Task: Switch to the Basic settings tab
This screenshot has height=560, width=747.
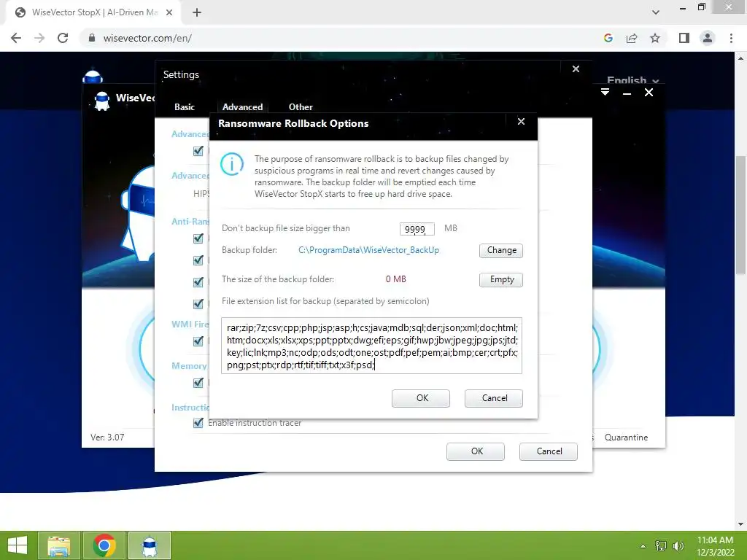Action: coord(185,106)
